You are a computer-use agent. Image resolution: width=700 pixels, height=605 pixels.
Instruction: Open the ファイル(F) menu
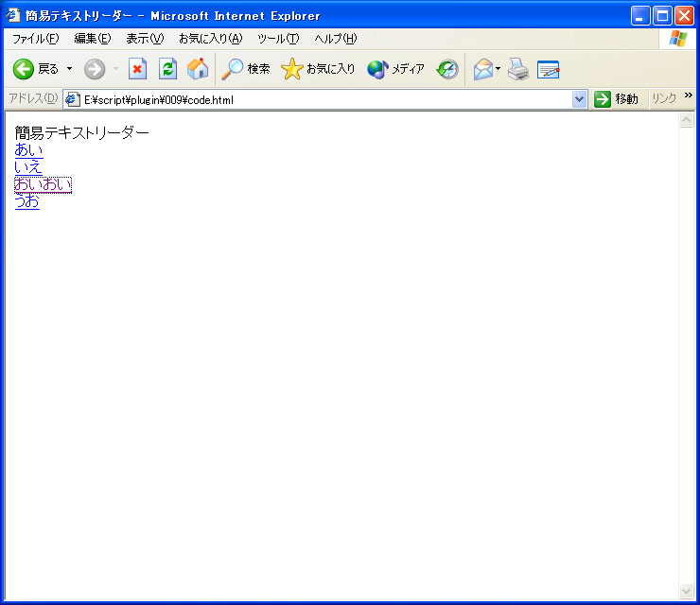pyautogui.click(x=35, y=39)
